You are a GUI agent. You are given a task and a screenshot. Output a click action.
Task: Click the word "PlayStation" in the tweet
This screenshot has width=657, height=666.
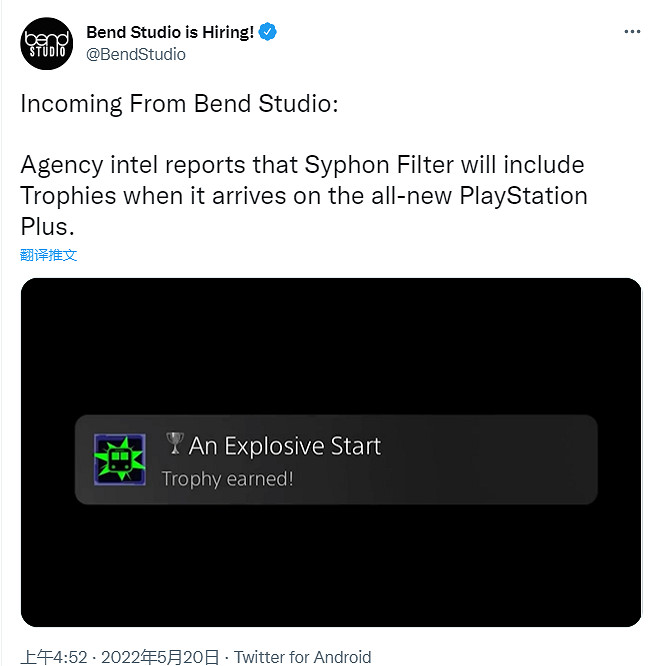click(522, 194)
